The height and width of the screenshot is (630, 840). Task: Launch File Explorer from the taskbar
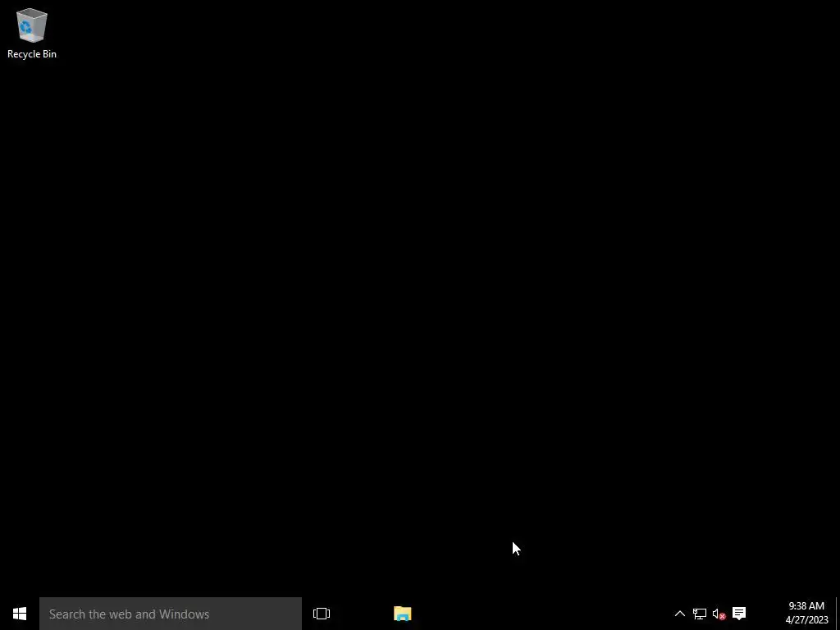click(402, 614)
